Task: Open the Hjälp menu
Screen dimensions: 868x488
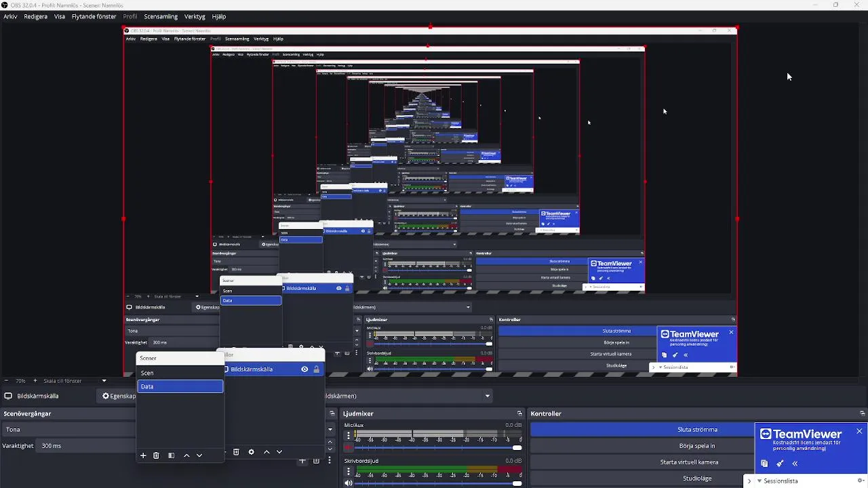Action: (x=219, y=16)
